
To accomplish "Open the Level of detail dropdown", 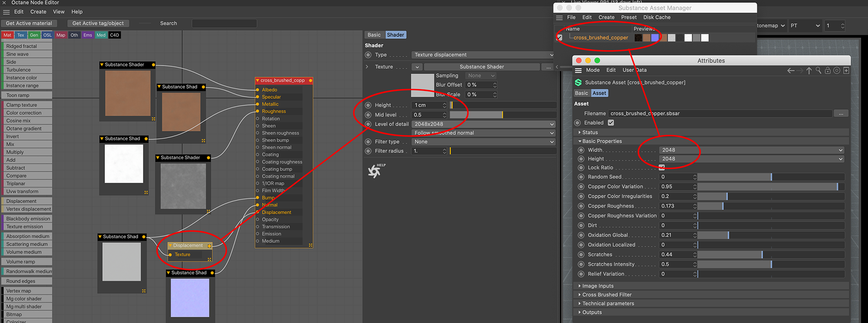I will 483,124.
